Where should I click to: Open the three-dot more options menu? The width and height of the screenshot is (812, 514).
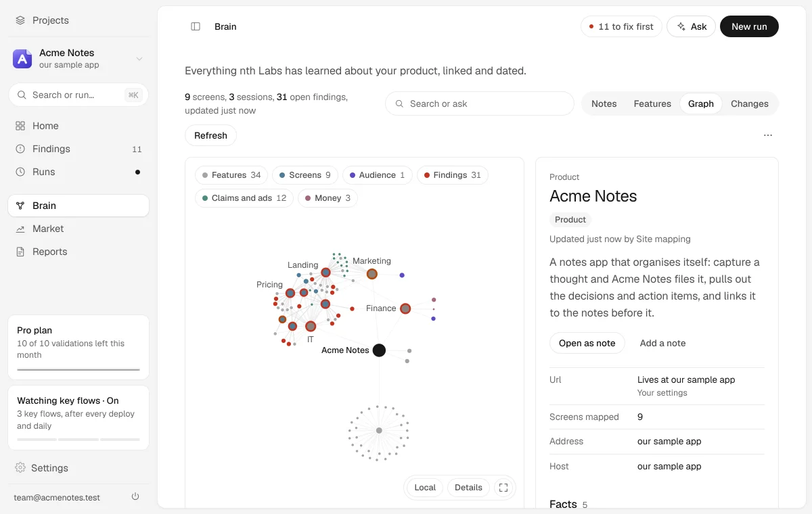[768, 135]
